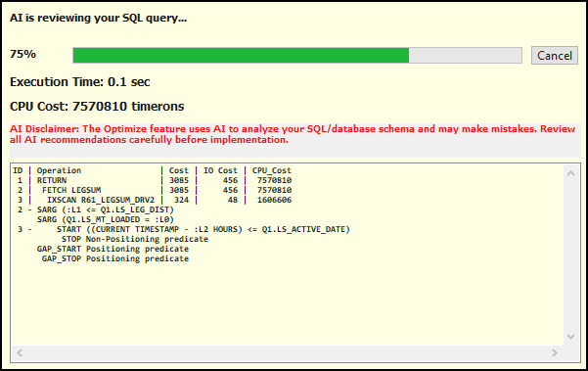Click the 'CPU_Cost' column header
The width and height of the screenshot is (588, 371).
click(x=272, y=170)
